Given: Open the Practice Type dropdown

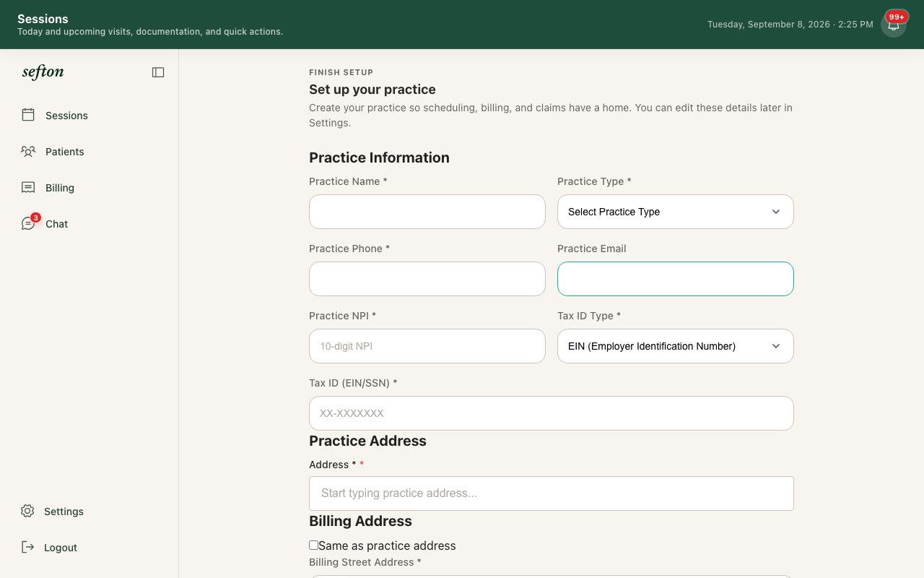Looking at the screenshot, I should (675, 212).
